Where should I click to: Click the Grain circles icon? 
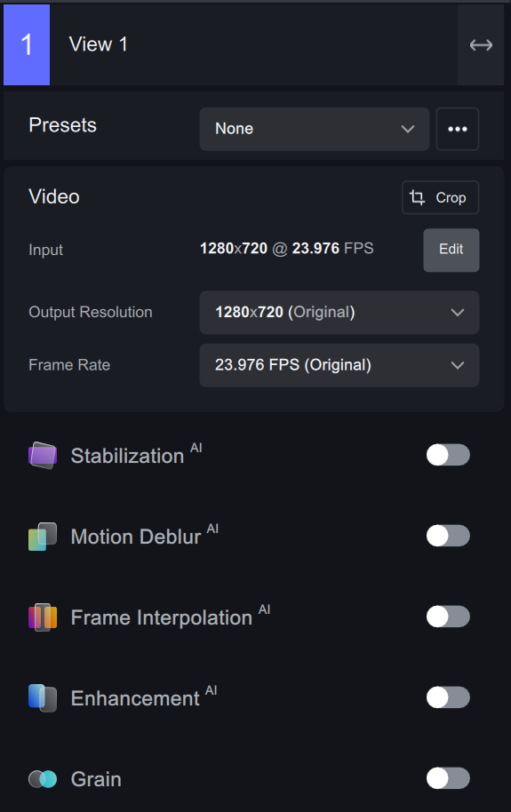point(43,779)
